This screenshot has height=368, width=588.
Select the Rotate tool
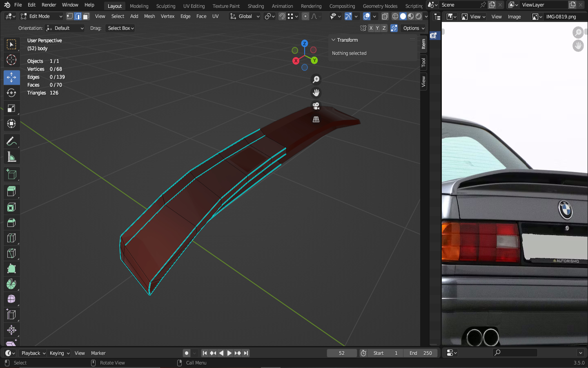[x=11, y=93]
